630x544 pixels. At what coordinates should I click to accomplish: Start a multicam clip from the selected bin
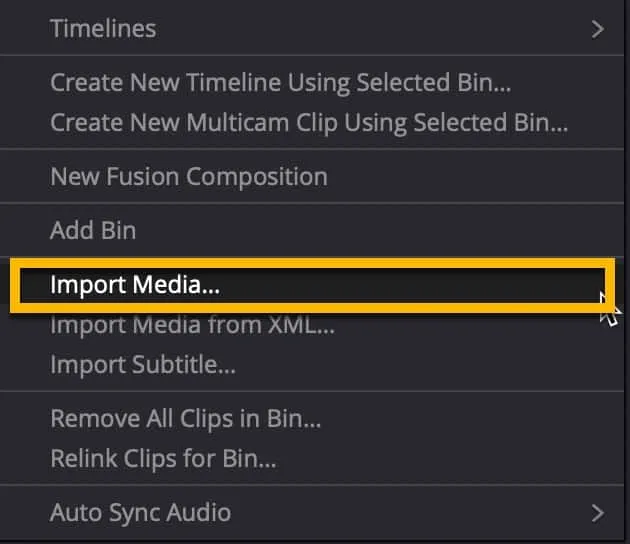coord(309,124)
